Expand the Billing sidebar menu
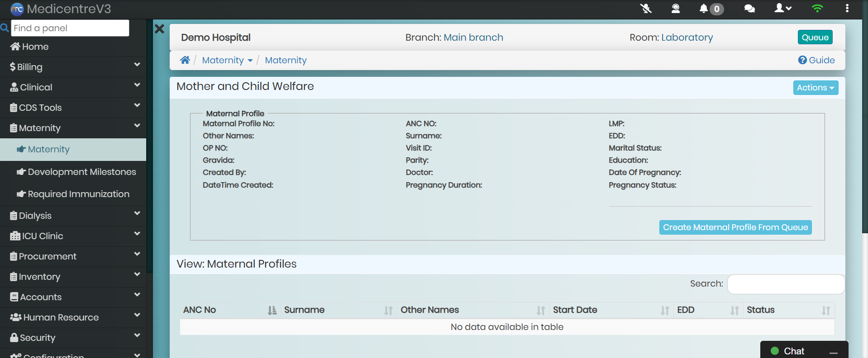The width and height of the screenshot is (868, 358). 73,67
